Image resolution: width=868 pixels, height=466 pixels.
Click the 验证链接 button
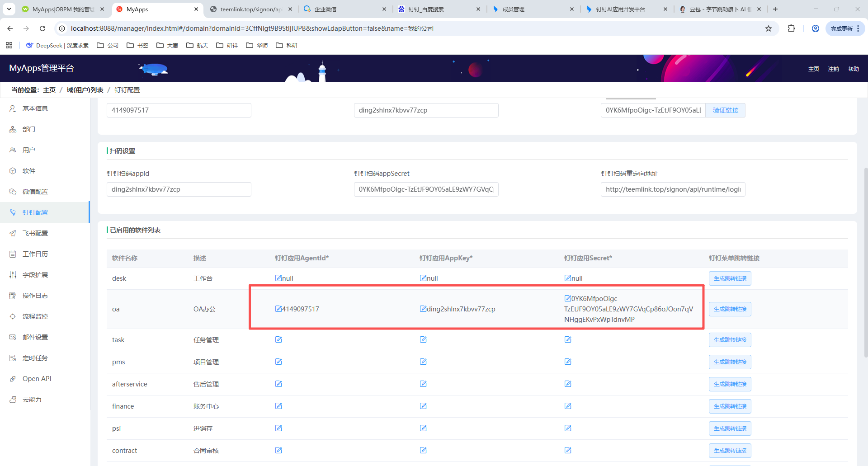pyautogui.click(x=726, y=110)
